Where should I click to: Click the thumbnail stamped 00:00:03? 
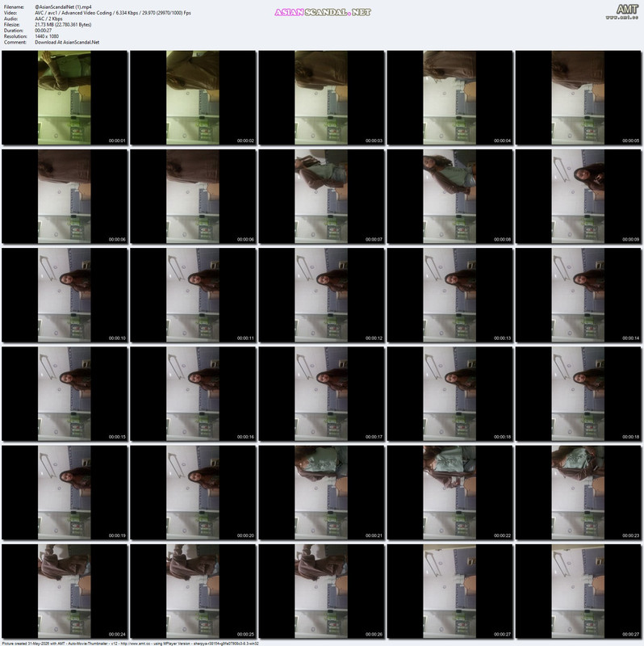pyautogui.click(x=321, y=98)
